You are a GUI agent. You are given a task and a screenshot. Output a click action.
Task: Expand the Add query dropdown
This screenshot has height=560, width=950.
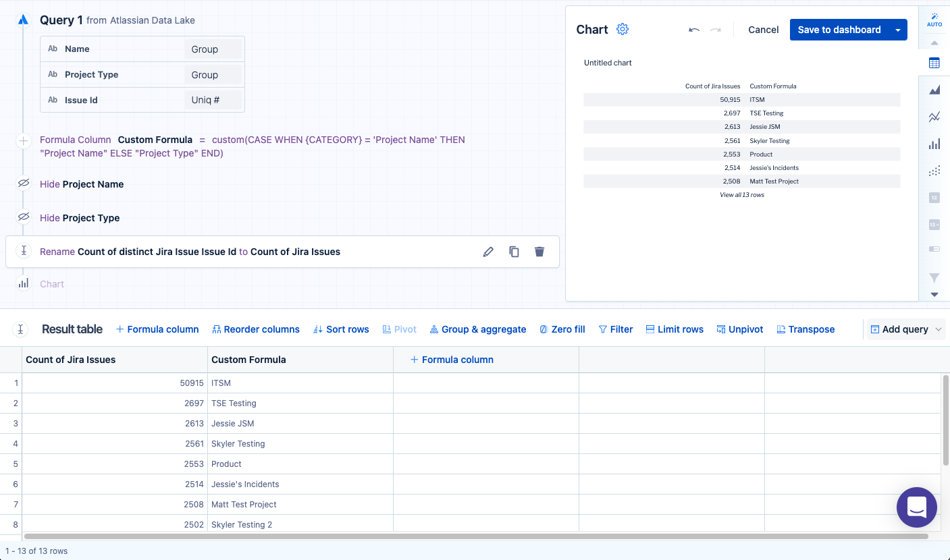click(938, 329)
